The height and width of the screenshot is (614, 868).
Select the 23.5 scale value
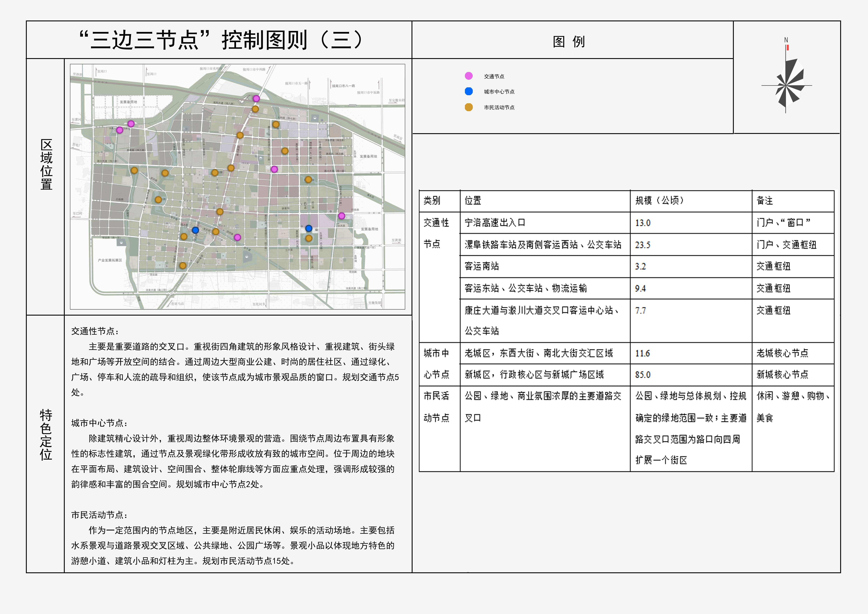click(643, 245)
